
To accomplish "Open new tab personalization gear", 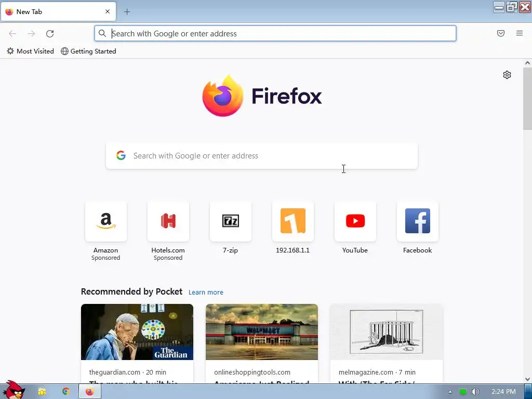I will click(x=507, y=75).
